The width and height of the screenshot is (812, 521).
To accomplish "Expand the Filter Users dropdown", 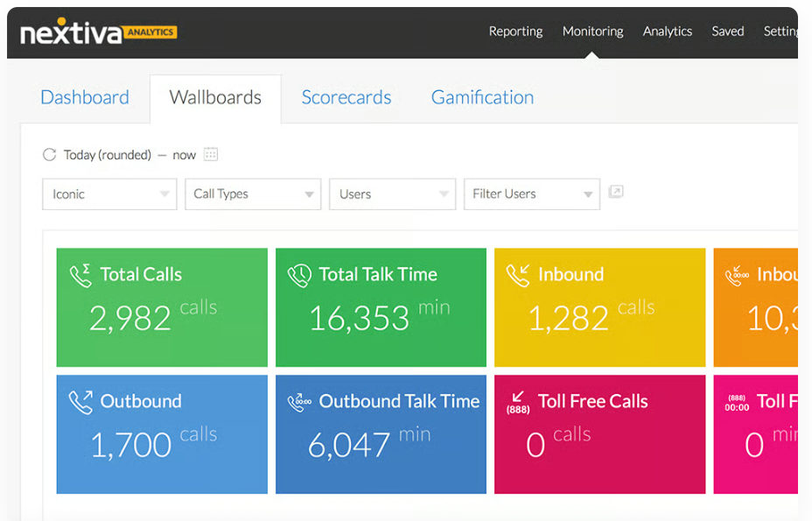I will (532, 194).
